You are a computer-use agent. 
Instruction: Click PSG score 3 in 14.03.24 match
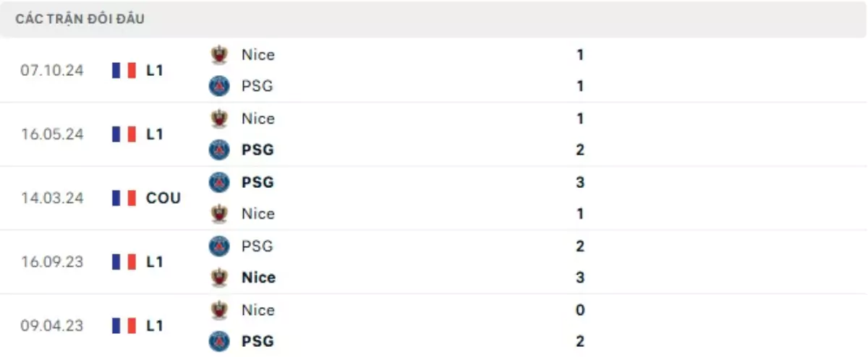pyautogui.click(x=580, y=182)
